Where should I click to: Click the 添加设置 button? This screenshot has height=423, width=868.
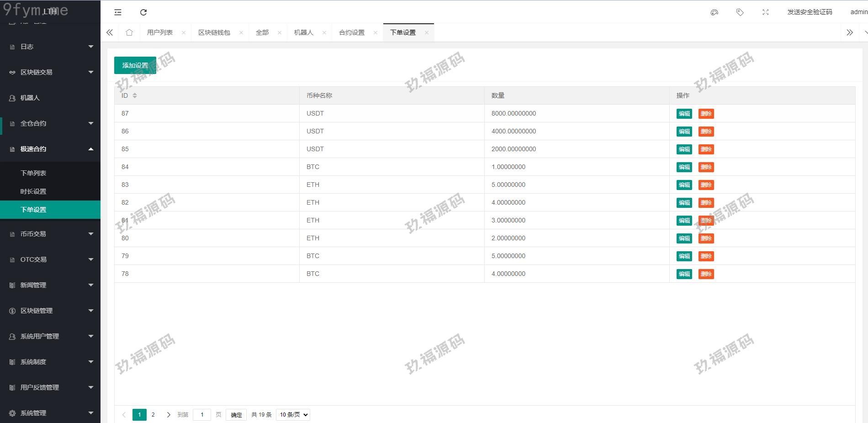[135, 65]
